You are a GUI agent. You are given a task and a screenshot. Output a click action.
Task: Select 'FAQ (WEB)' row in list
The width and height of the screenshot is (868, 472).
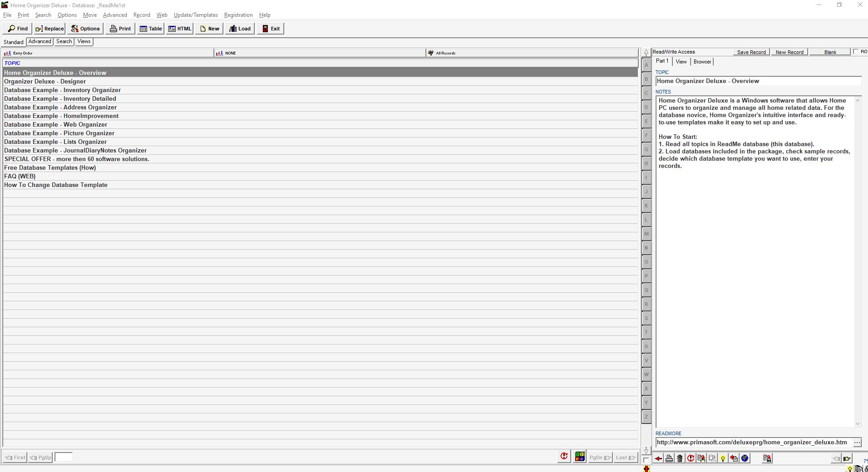point(320,177)
